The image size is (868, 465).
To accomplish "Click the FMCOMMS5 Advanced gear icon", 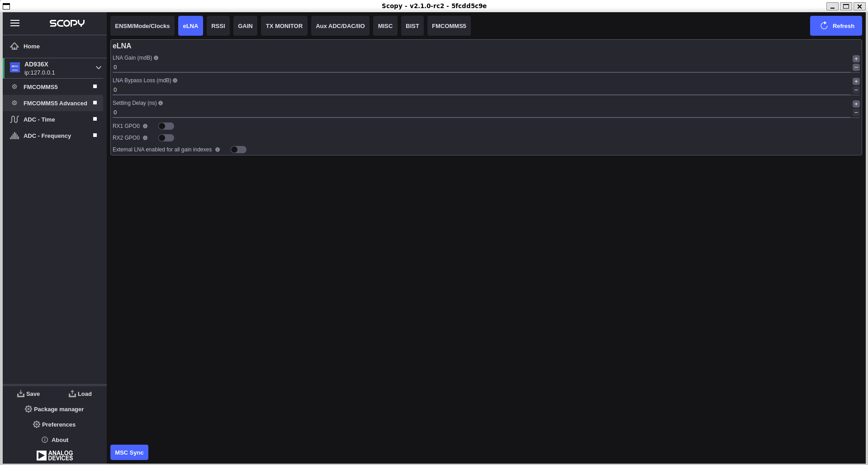I will coord(14,103).
